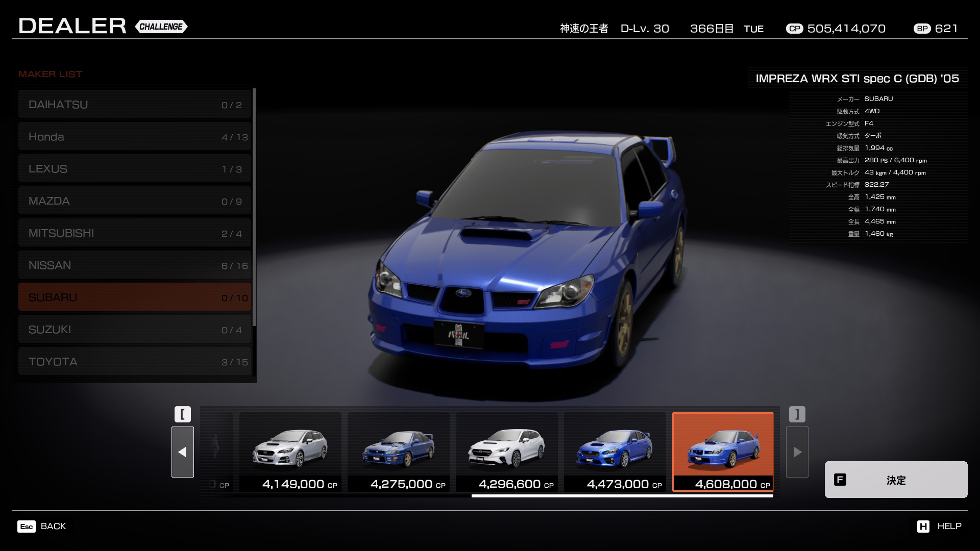Screen dimensions: 980x551
Task: Go BACK from the dealer screen
Action: coord(53,527)
